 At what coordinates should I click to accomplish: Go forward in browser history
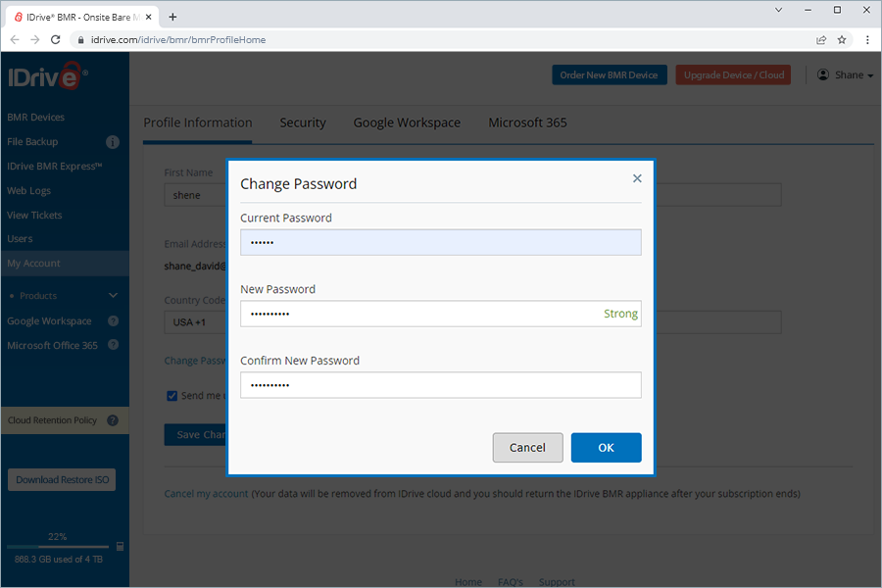(x=35, y=40)
